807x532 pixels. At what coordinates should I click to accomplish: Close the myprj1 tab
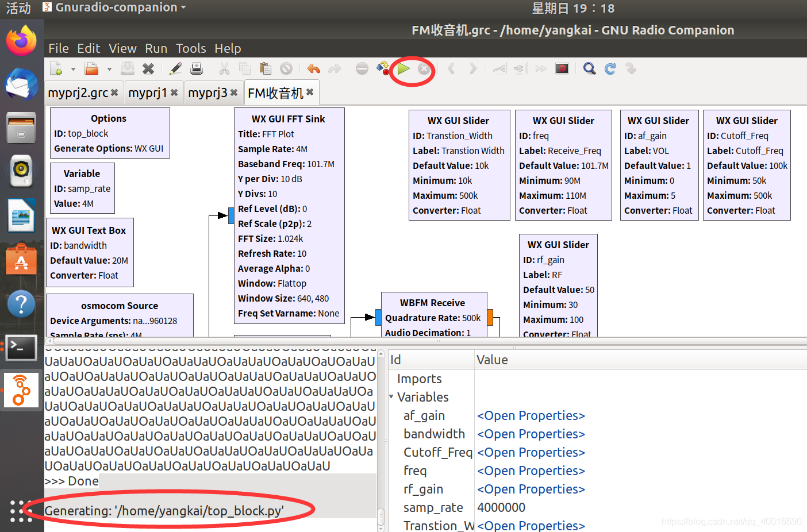click(174, 92)
